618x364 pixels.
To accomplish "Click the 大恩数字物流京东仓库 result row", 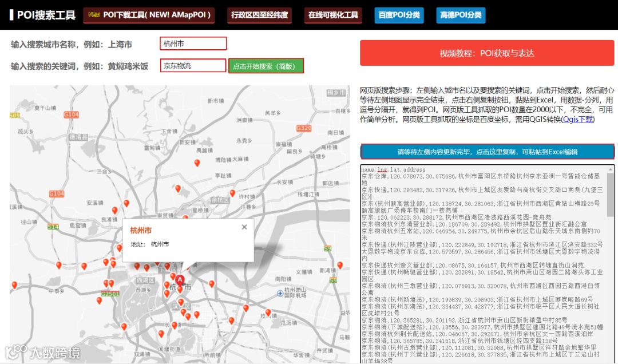I will (481, 255).
